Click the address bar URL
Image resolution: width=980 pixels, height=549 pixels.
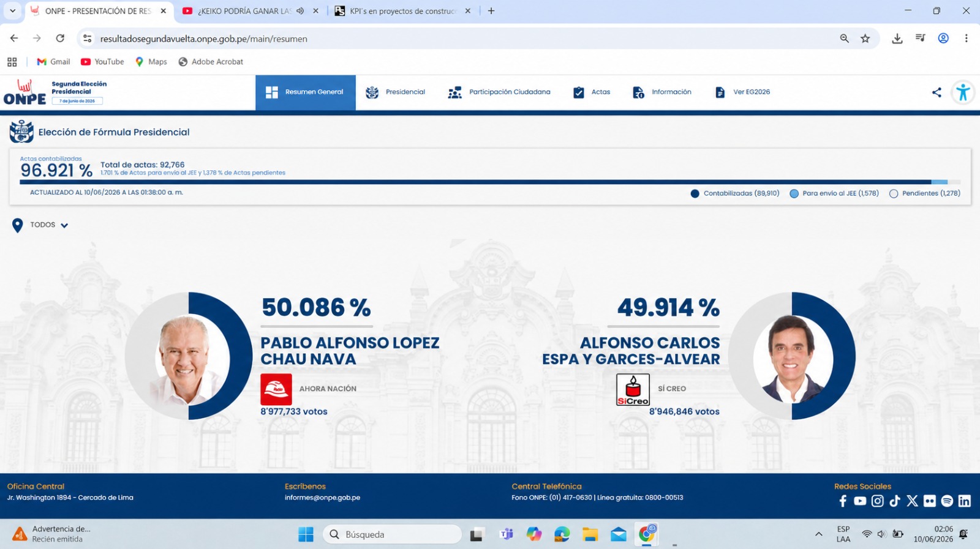[204, 39]
